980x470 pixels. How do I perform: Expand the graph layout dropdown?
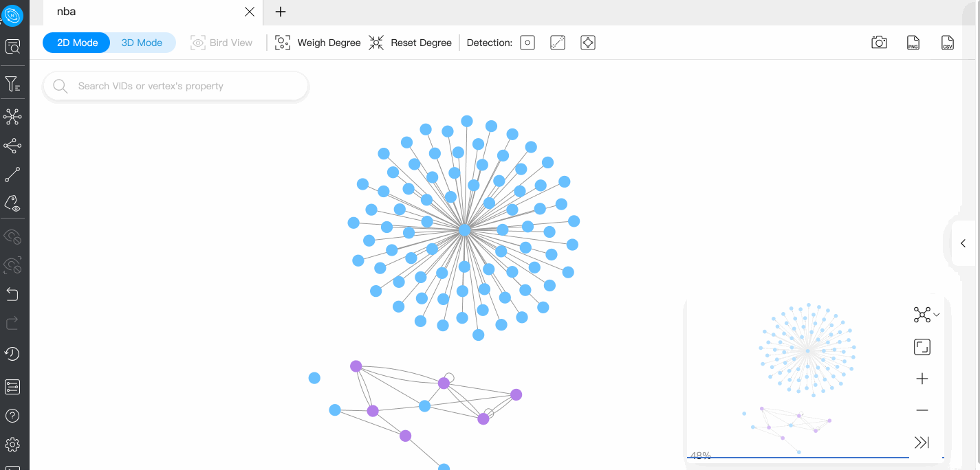click(x=926, y=315)
